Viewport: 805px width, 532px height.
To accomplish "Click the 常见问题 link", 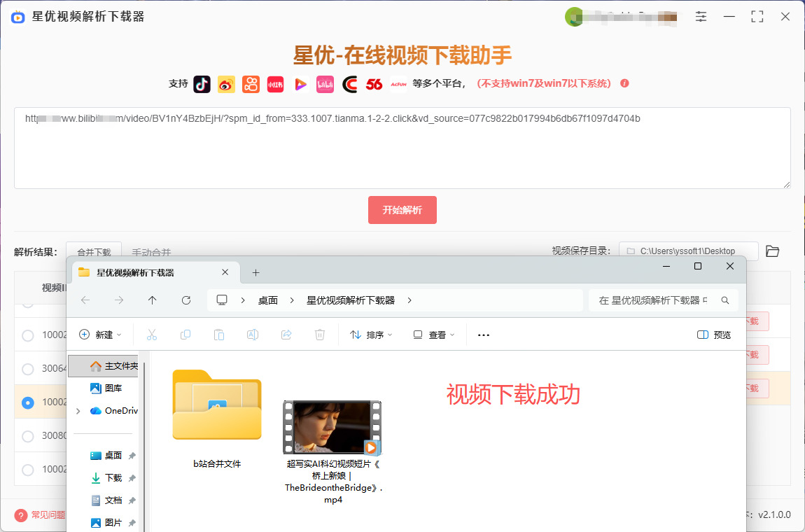I will point(48,515).
